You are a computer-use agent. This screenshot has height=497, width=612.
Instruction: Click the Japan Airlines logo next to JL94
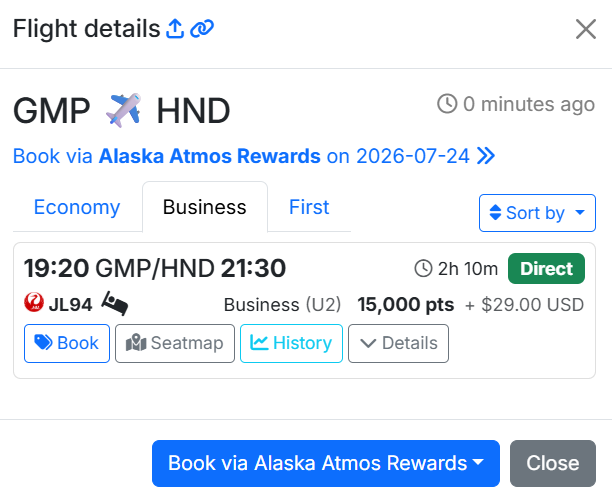(32, 301)
